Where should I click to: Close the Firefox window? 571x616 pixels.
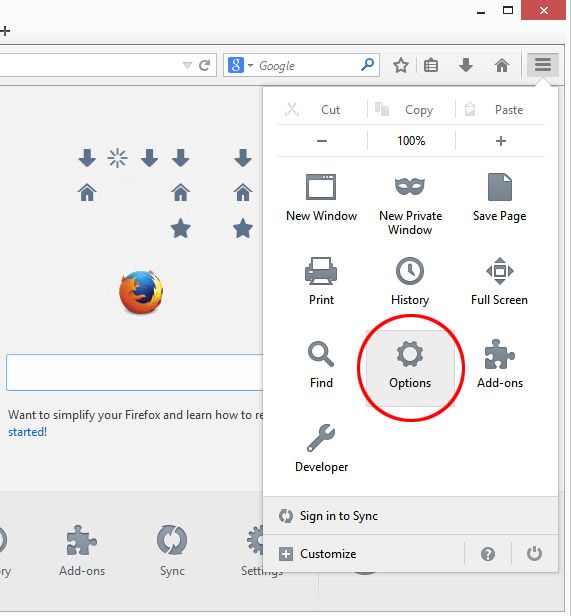point(544,10)
